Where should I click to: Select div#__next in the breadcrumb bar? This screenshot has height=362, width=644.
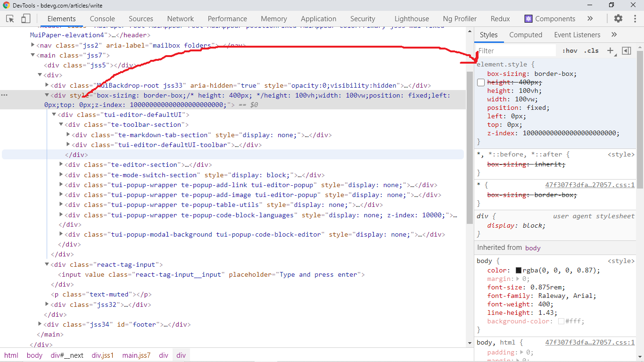(x=67, y=355)
